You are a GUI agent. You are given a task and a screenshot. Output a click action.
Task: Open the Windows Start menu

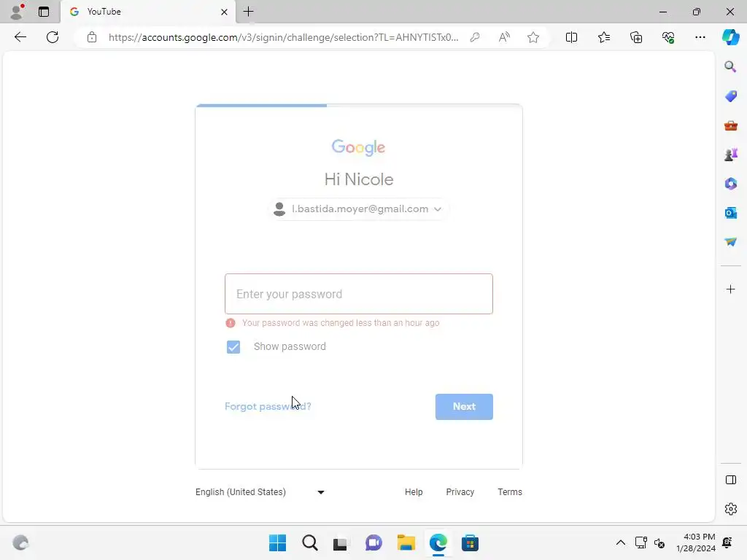point(277,542)
